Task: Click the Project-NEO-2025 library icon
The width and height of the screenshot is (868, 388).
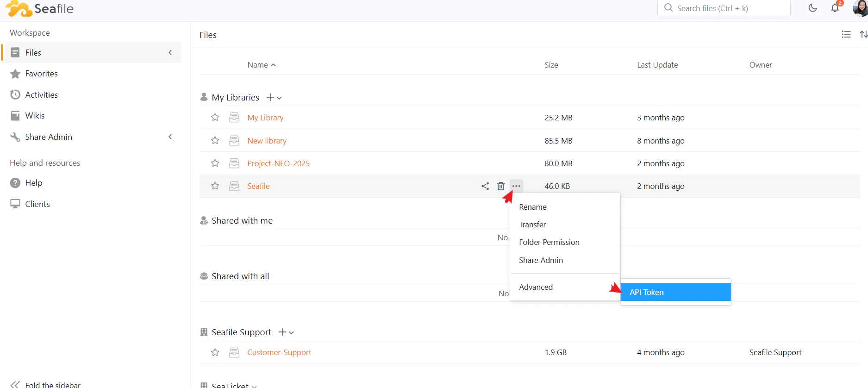Action: tap(234, 163)
